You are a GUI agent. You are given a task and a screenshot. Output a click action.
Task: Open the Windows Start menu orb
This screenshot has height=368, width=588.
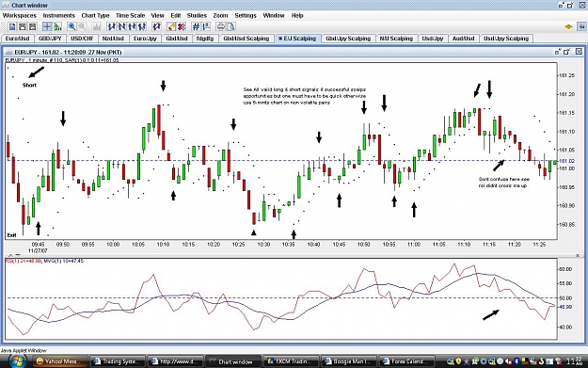pos(17,360)
